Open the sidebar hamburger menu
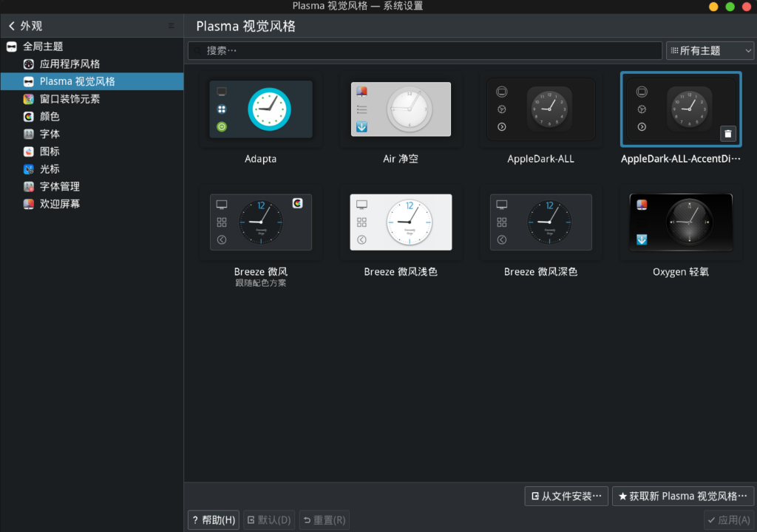 click(172, 26)
